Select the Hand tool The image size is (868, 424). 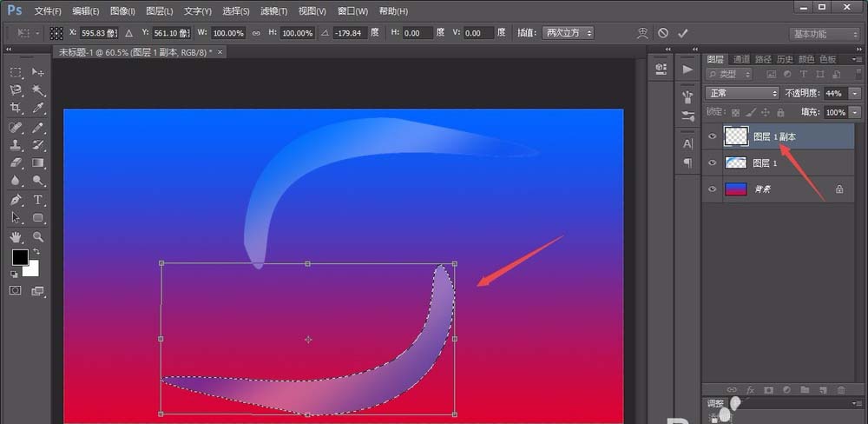[x=16, y=236]
